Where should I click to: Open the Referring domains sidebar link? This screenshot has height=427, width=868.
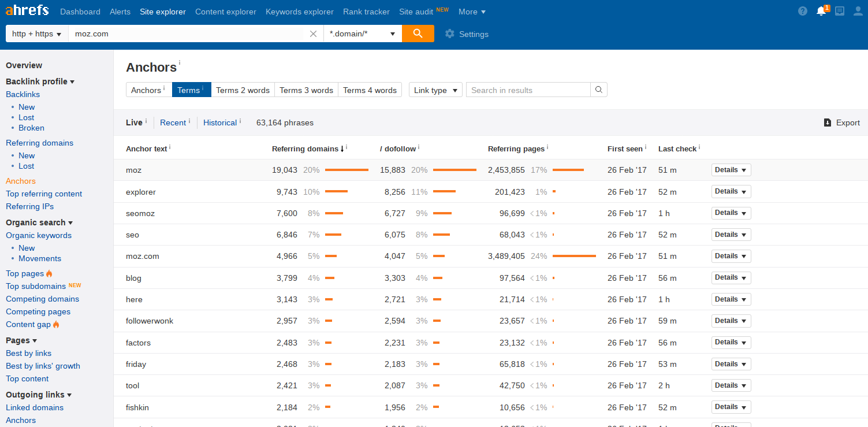pos(40,143)
